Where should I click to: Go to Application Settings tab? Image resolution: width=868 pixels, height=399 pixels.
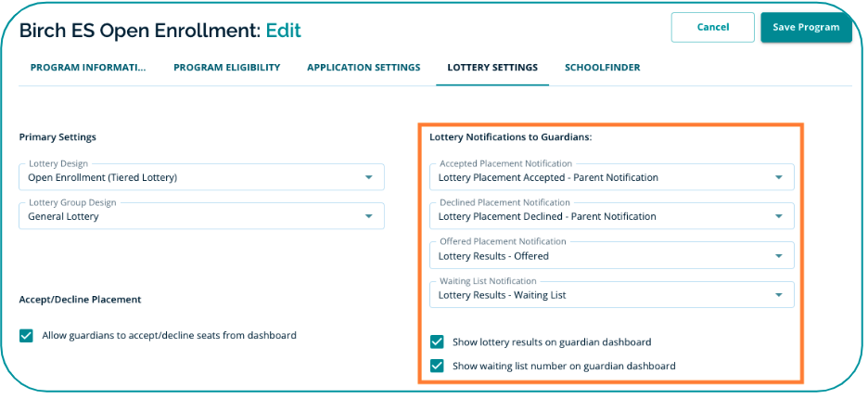pos(364,68)
